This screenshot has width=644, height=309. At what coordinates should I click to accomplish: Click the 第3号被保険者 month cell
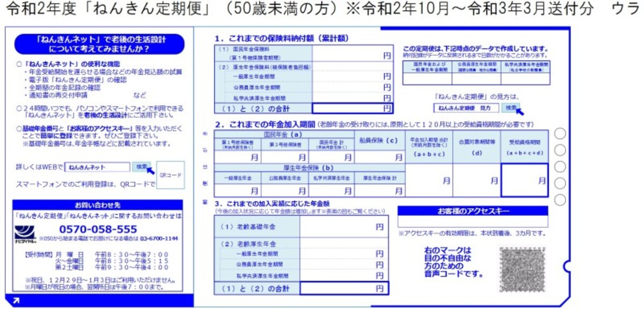[284, 157]
